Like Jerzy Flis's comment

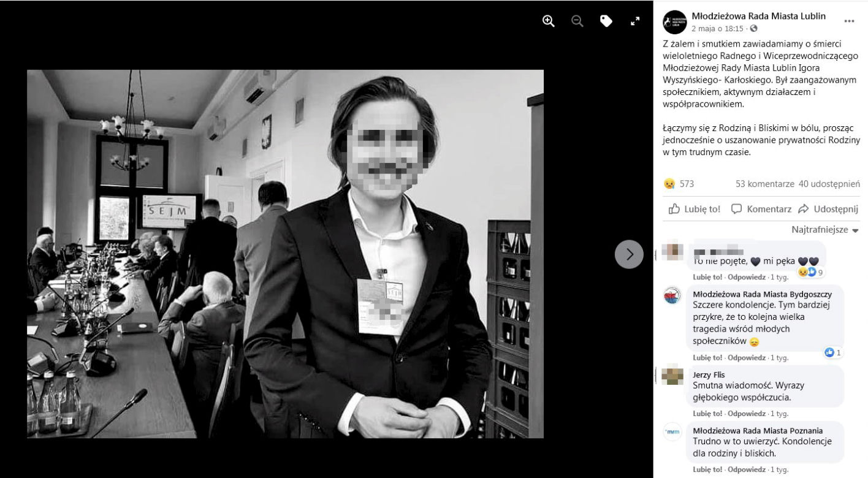click(x=707, y=414)
